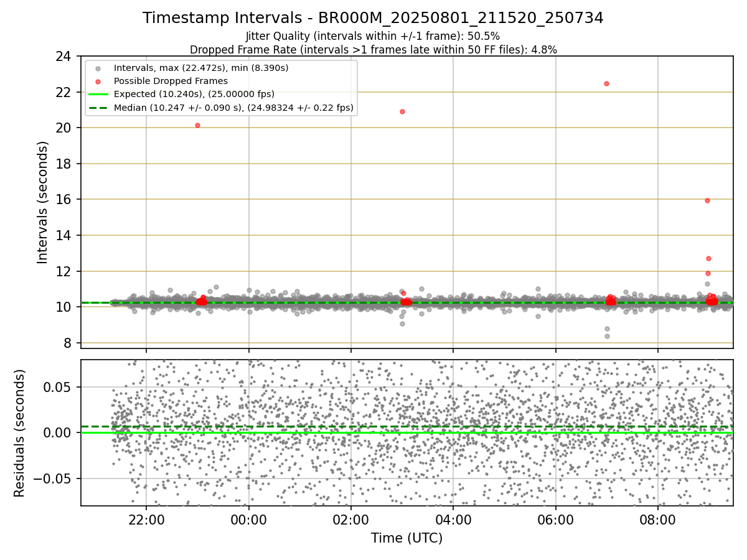Viewport: 747px width, 560px height.
Task: Click the 00:00 x-axis tick label
Action: click(x=248, y=521)
